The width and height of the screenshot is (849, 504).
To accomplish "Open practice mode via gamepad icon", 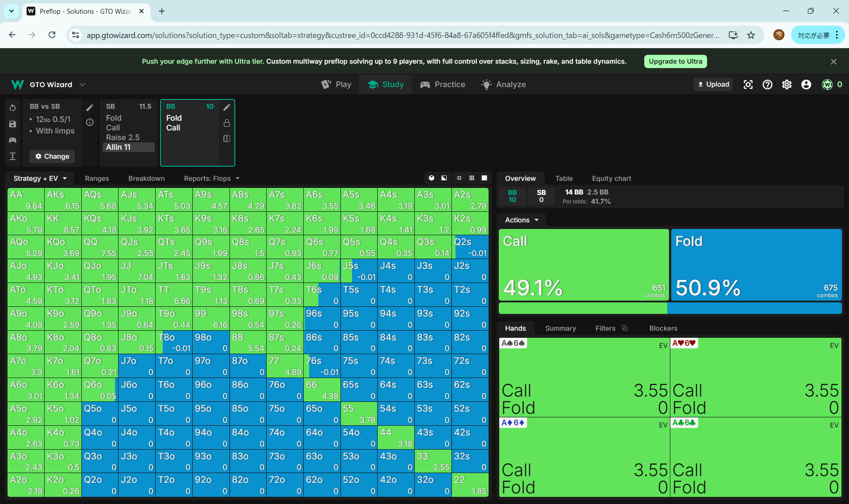I will [x=12, y=140].
